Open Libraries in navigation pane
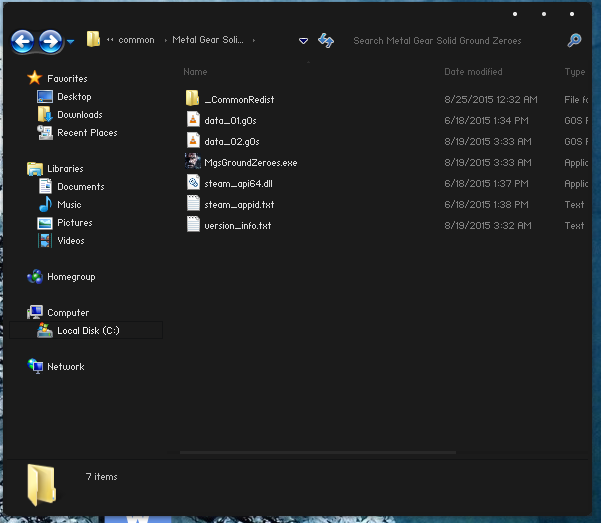 [65, 169]
